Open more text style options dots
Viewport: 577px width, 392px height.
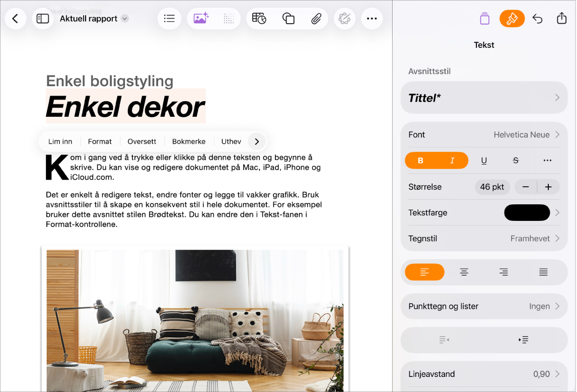click(547, 161)
